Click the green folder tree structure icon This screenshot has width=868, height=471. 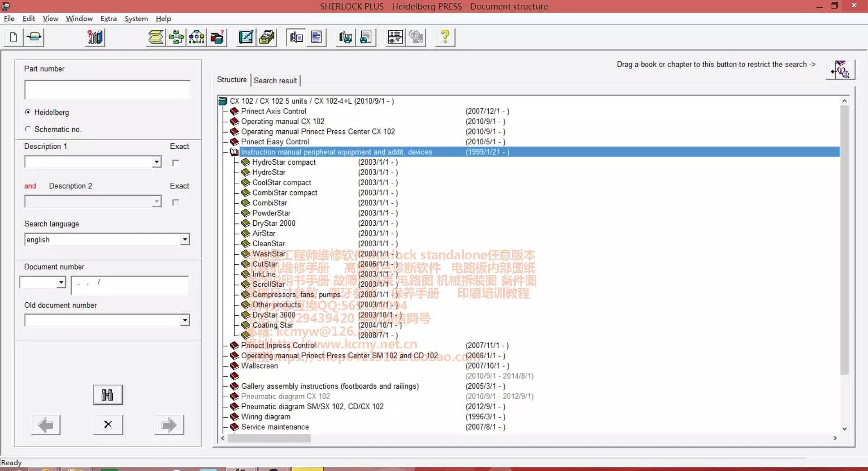(176, 37)
